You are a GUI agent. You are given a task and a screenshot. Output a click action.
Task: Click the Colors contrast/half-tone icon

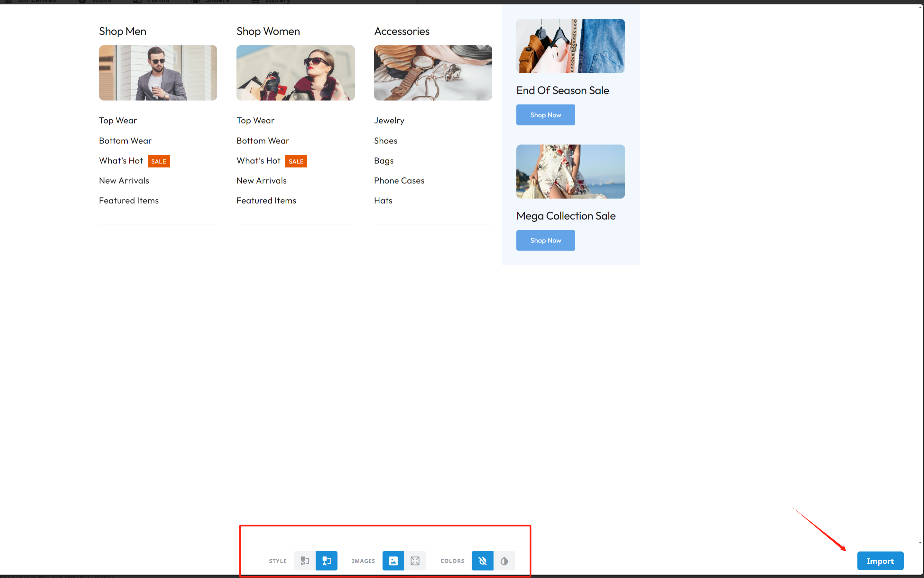coord(504,561)
